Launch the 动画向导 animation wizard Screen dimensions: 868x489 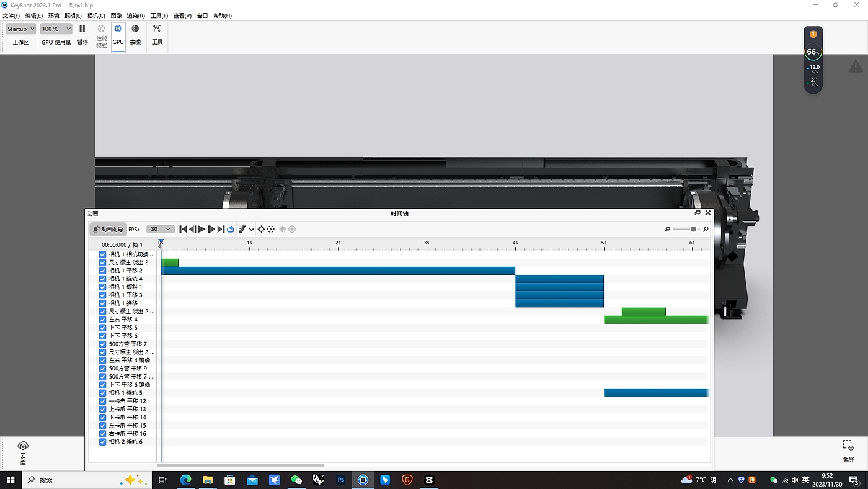click(x=108, y=229)
